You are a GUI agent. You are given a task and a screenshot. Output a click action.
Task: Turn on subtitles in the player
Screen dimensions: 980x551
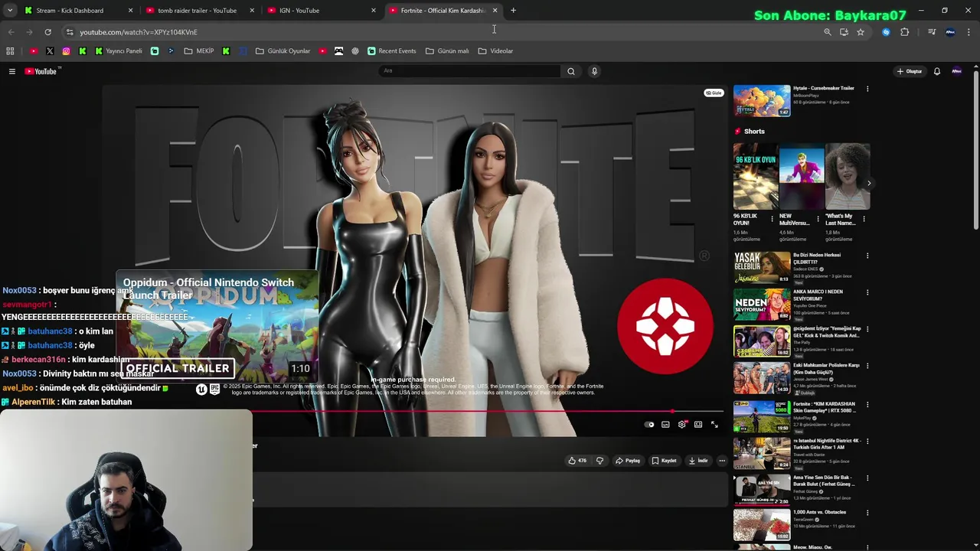coord(665,425)
